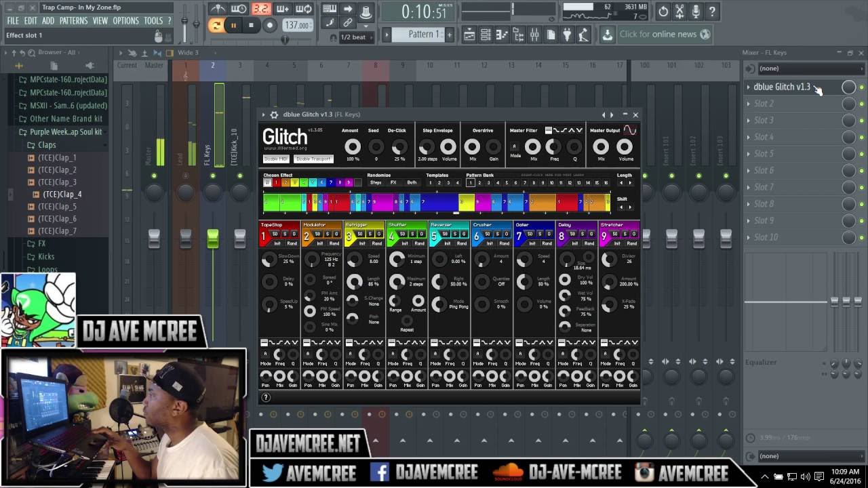Open the top (none) mixer input dropdown
Viewport: 868px width, 488px height.
[811, 68]
